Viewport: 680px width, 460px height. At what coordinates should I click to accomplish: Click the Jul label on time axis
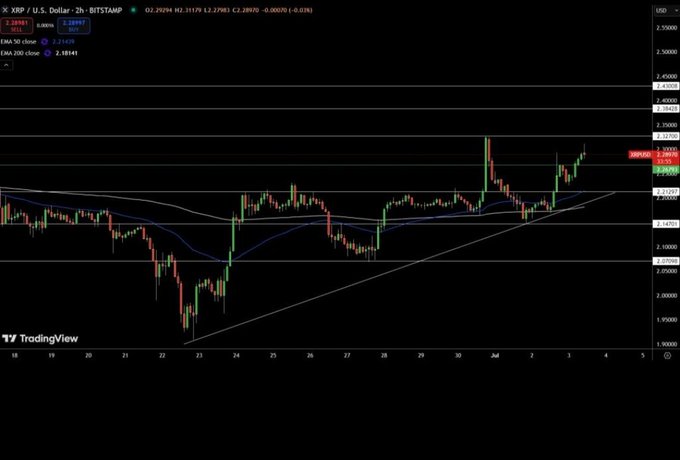[x=494, y=356]
